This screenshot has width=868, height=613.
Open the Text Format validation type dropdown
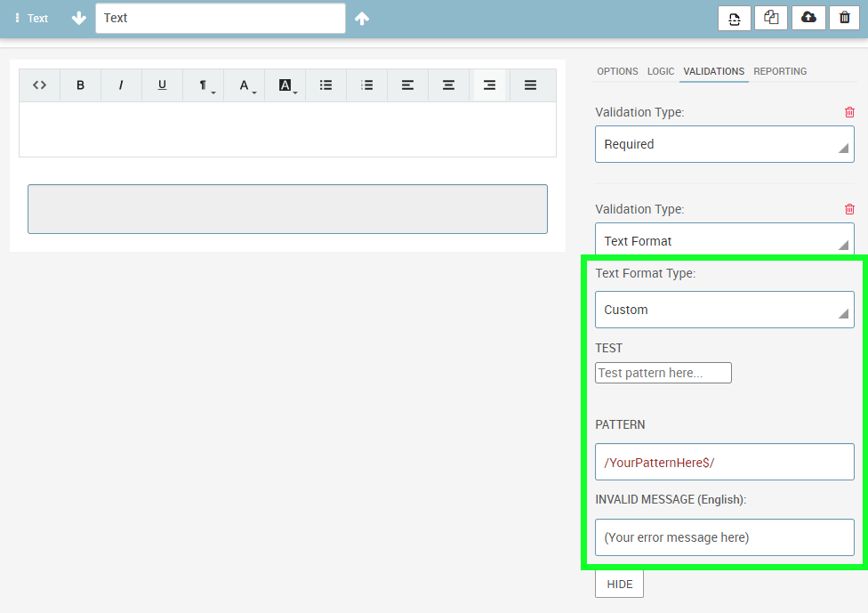(725, 239)
